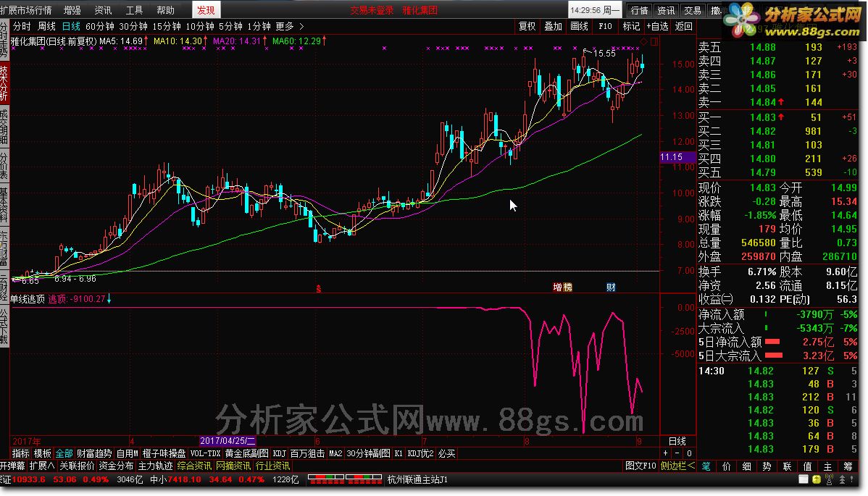Select the 筹 tab in side panel
Viewport: 868px width, 496px height.
point(848,466)
